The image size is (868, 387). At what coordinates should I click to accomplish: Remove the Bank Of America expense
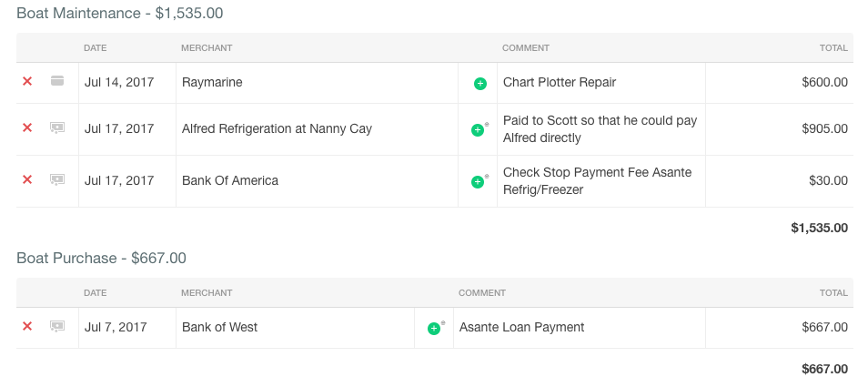pos(27,180)
